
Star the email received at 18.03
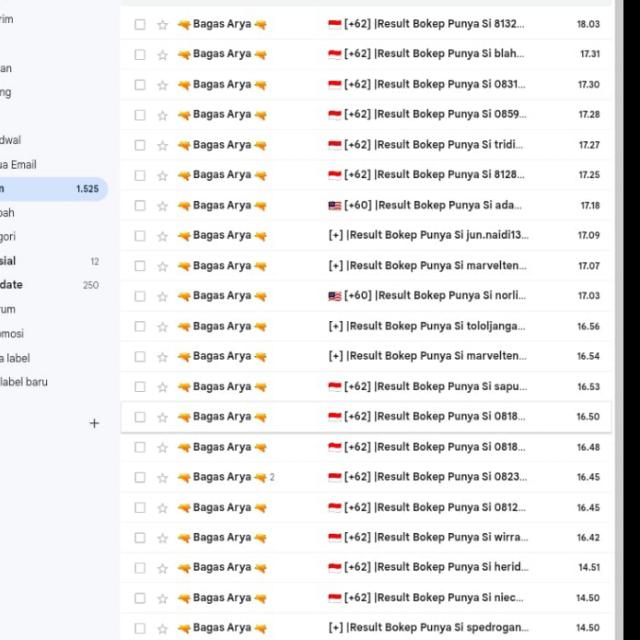pos(163,24)
